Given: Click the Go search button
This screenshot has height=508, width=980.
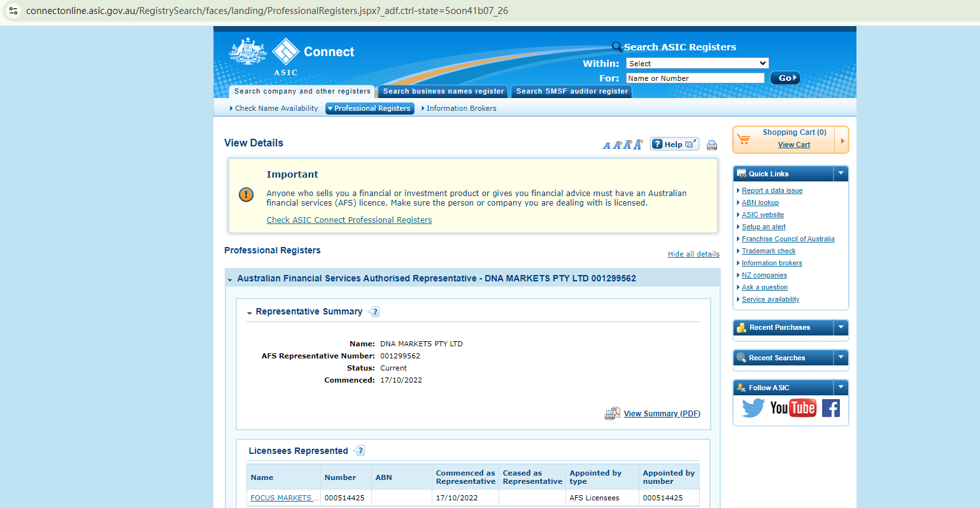Looking at the screenshot, I should 785,78.
